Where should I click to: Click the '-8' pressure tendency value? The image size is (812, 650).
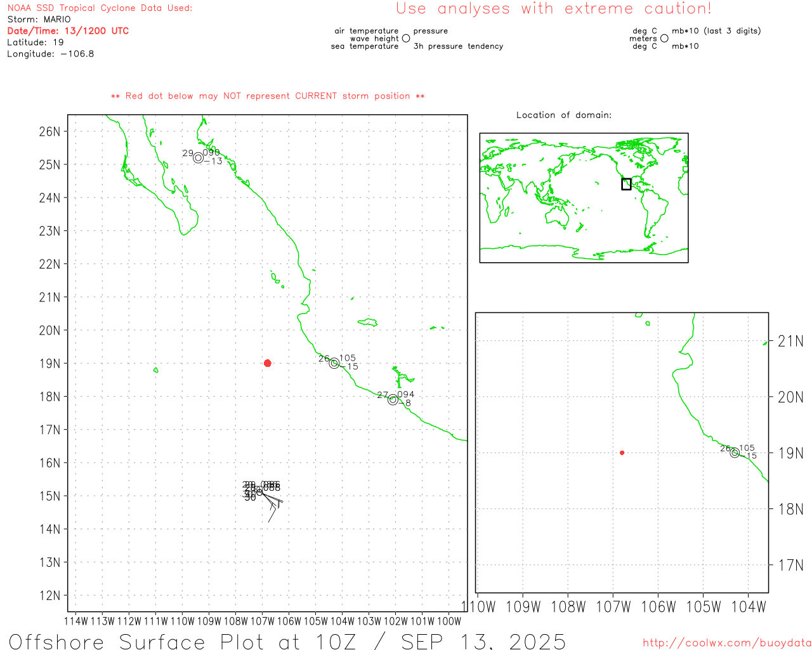405,403
